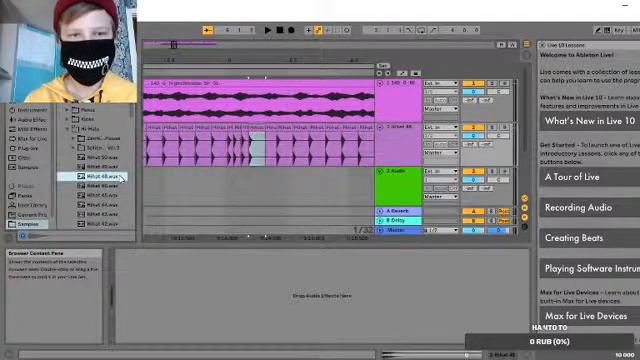640x360 pixels.
Task: Fold track 2 Hihat with its unfold button
Action: pyautogui.click(x=380, y=127)
